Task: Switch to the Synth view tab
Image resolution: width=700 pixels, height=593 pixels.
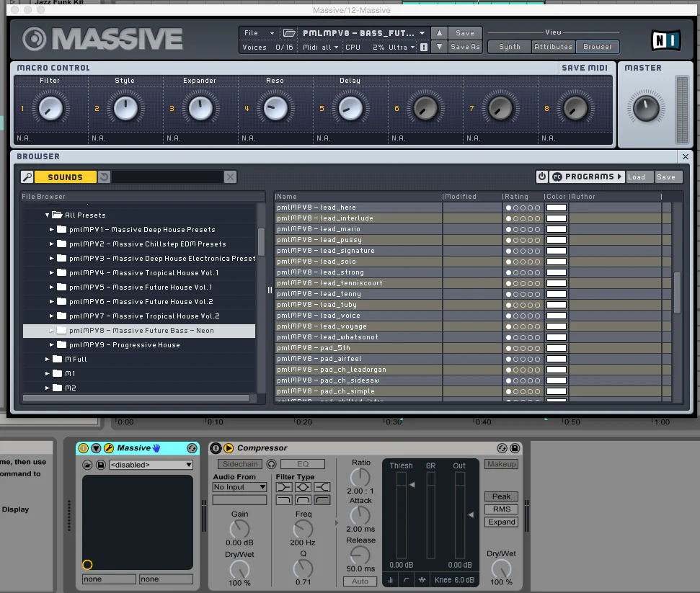Action: pyautogui.click(x=509, y=47)
